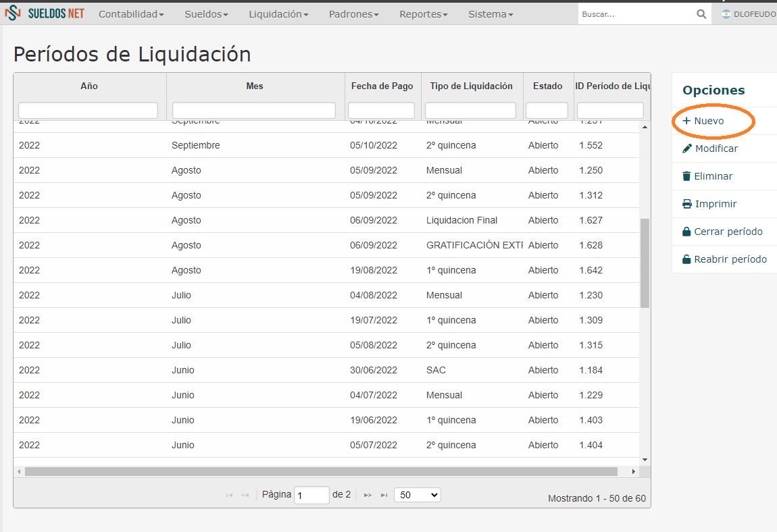Click the down arrow of vertical scrollbar

click(645, 460)
